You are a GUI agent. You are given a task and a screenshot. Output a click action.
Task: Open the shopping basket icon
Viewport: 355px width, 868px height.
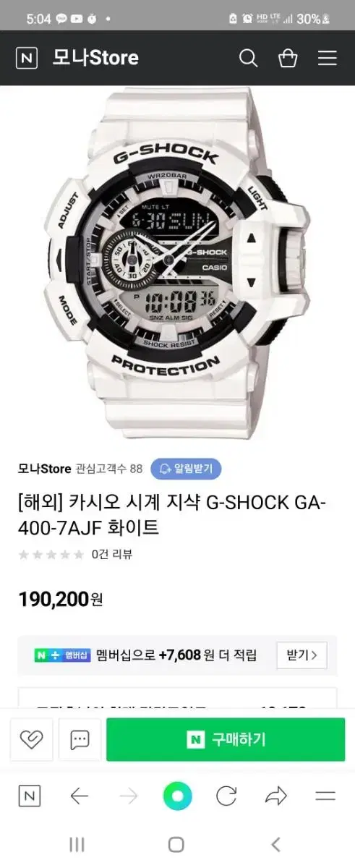coord(288,58)
